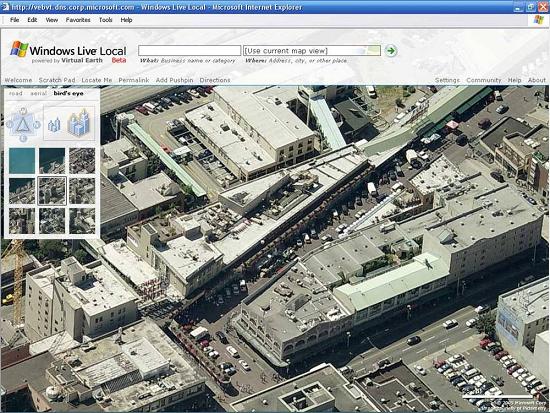550x413 pixels.
Task: Select the bottom-middle tile thumbnail
Action: pyautogui.click(x=52, y=221)
